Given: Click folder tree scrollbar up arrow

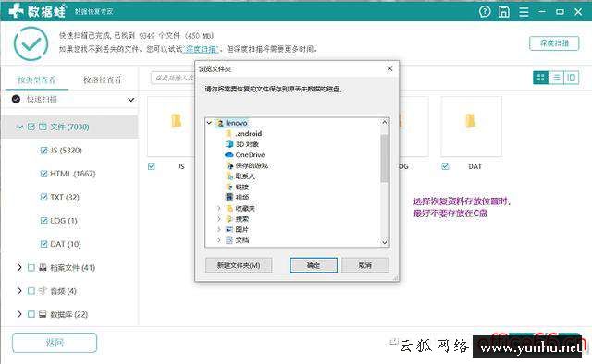Looking at the screenshot, I should 385,122.
